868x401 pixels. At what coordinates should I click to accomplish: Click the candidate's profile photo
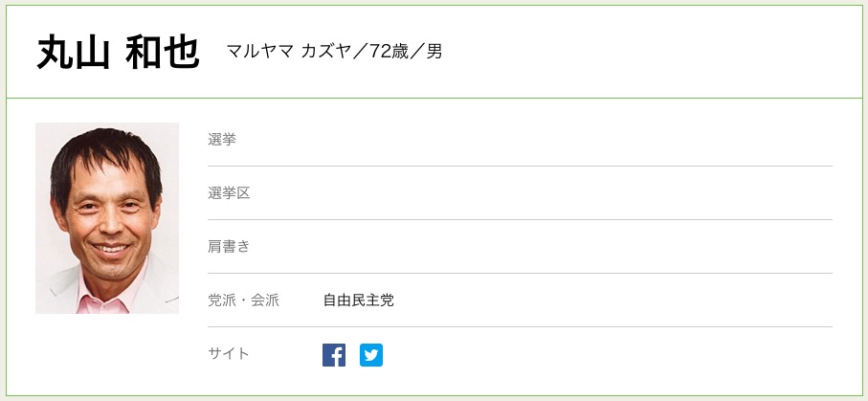tap(107, 218)
